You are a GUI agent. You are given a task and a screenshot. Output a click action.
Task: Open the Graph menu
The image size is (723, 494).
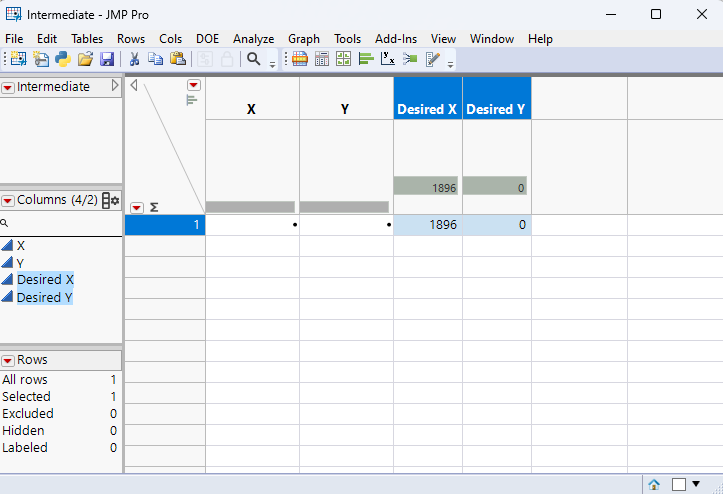click(x=304, y=39)
